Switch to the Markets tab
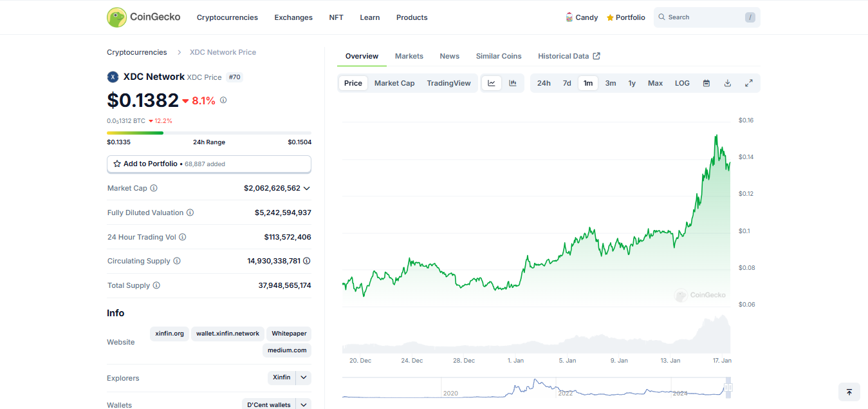This screenshot has height=409, width=868. coord(409,56)
